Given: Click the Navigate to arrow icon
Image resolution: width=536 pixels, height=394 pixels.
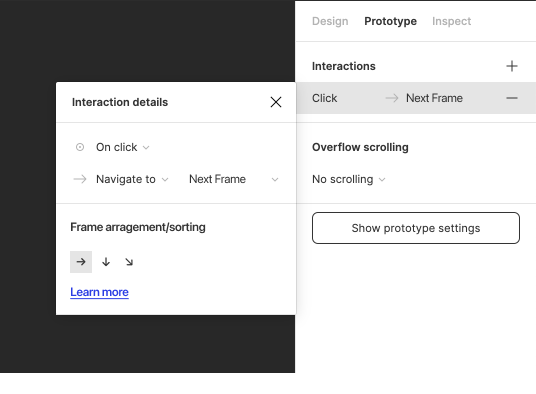Looking at the screenshot, I should (x=80, y=179).
